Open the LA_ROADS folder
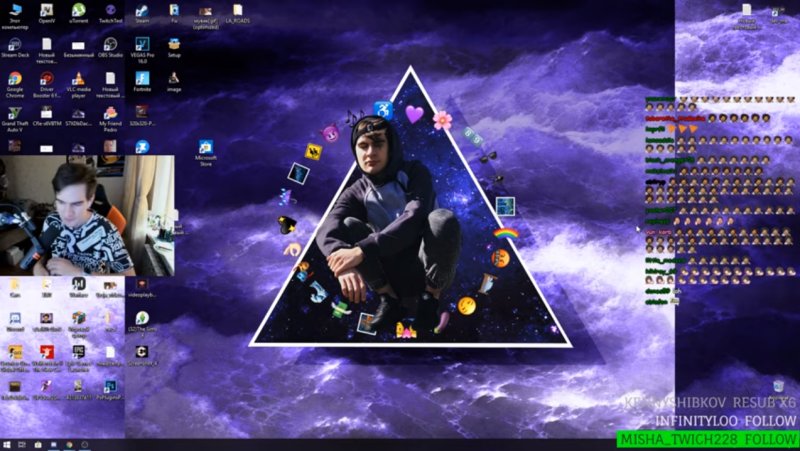Screen dimensions: 800x451 click(x=237, y=10)
